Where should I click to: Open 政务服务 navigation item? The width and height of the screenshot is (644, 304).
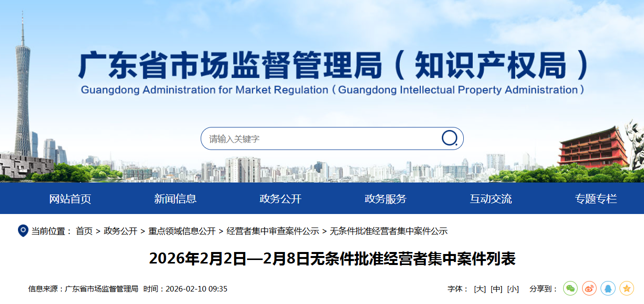point(385,198)
